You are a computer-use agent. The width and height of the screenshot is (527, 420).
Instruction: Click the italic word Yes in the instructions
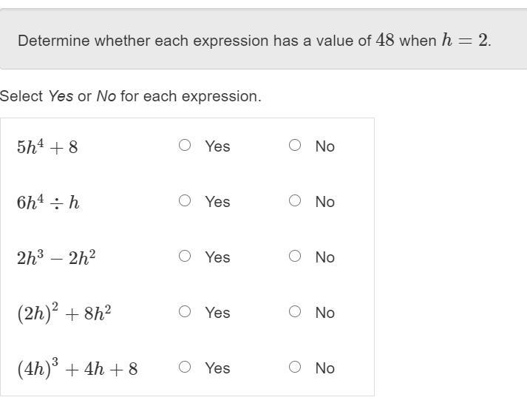61,97
